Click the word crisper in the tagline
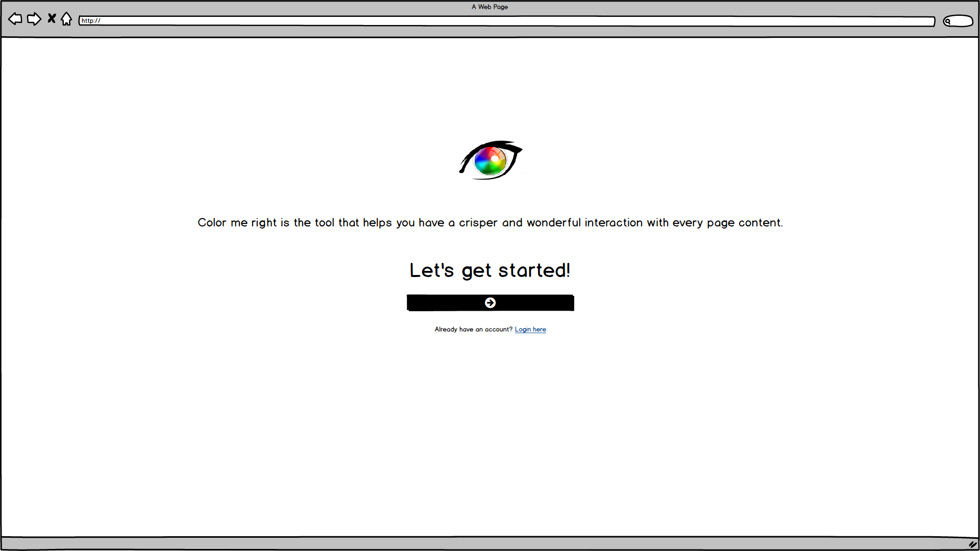This screenshot has width=980, height=551. [x=478, y=223]
